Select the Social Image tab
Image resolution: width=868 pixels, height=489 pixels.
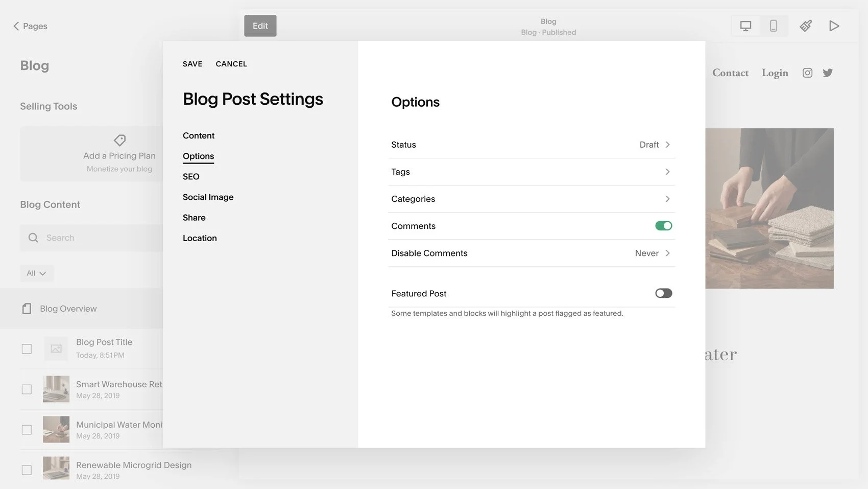pos(208,197)
